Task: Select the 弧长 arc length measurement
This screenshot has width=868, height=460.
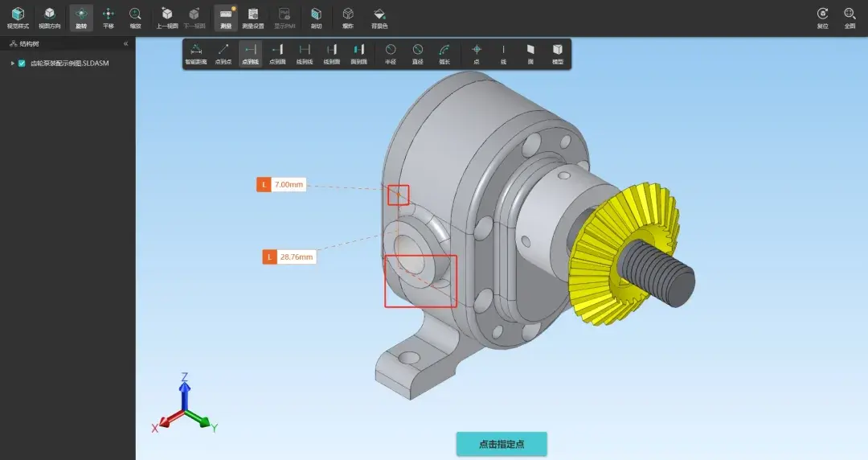Action: point(444,54)
